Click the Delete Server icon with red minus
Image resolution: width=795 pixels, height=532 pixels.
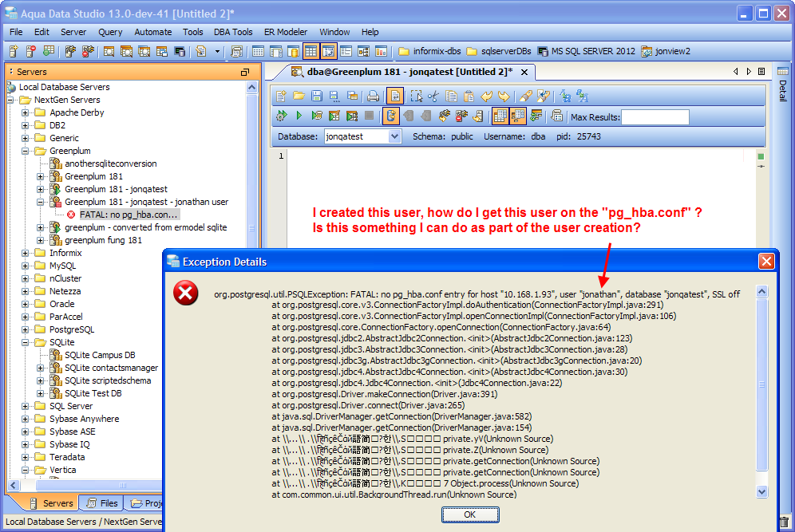click(31, 51)
